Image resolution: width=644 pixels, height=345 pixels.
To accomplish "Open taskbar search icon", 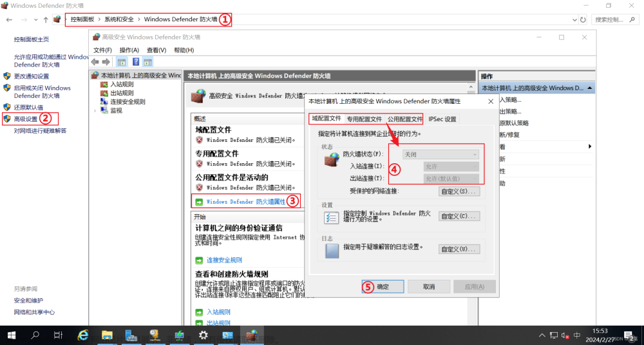I will point(35,335).
